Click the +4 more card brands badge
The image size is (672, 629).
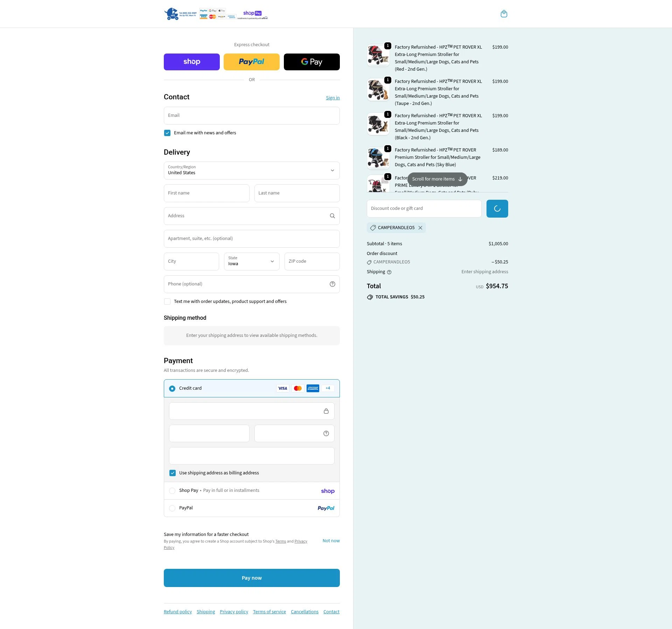click(x=328, y=388)
